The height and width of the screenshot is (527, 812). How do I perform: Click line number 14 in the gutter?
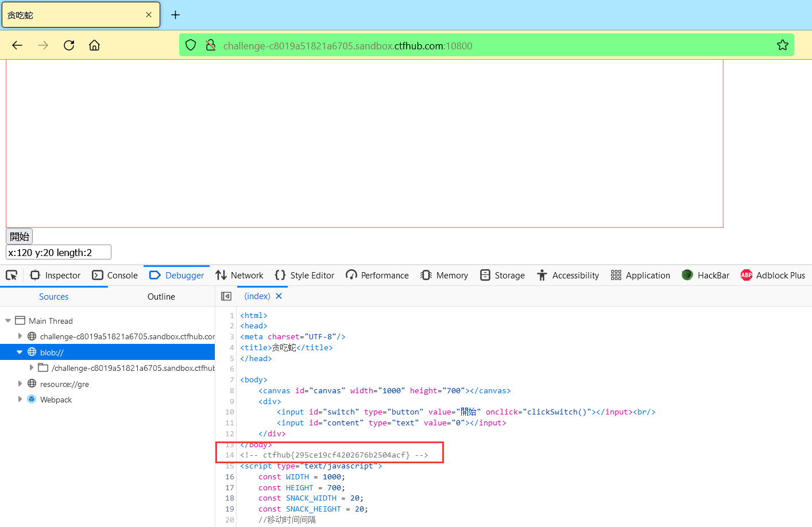pyautogui.click(x=230, y=455)
